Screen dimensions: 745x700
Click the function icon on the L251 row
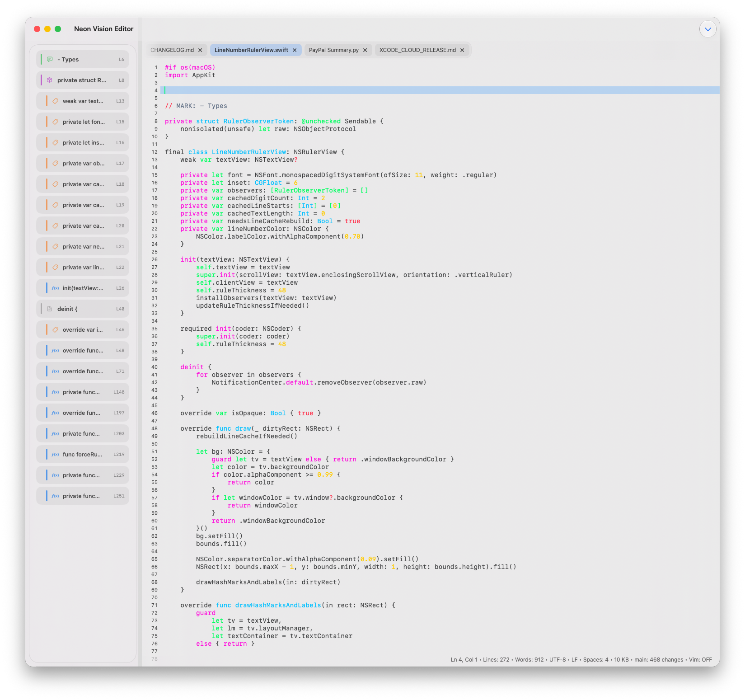(x=55, y=496)
